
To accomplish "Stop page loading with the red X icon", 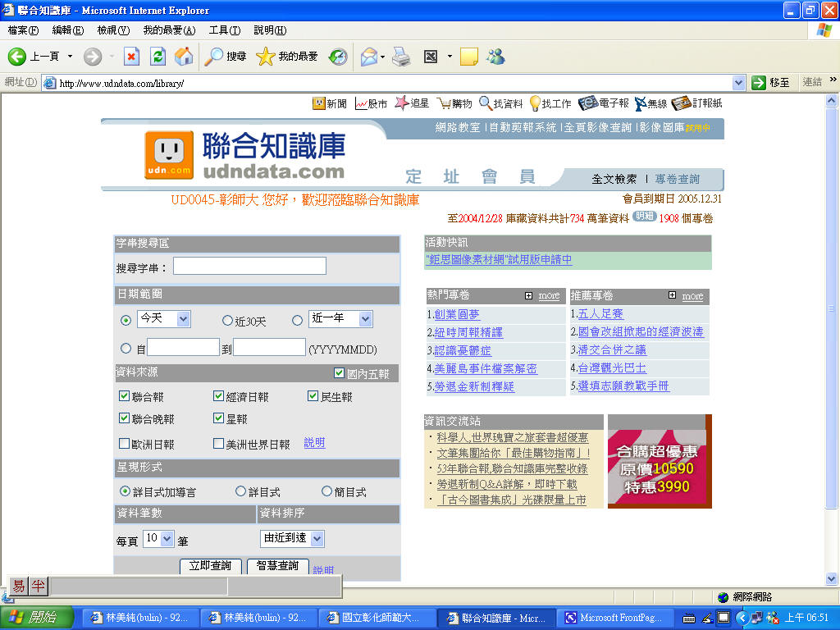I will (x=131, y=57).
